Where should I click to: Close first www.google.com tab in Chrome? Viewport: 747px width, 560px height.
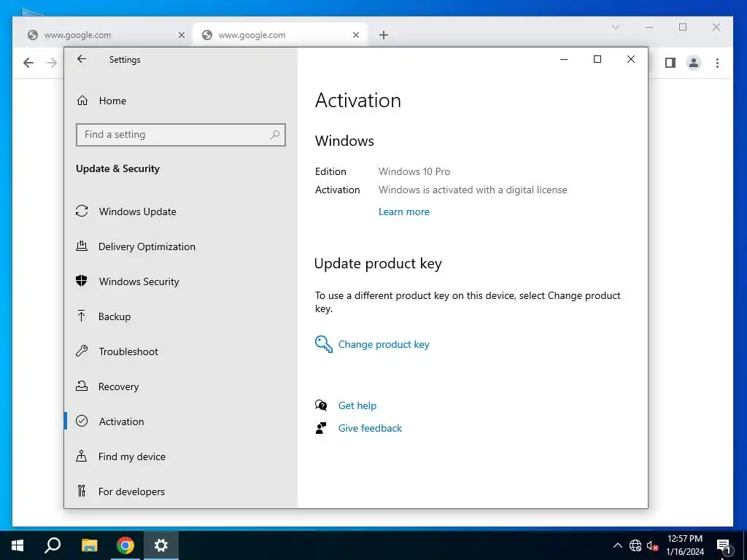pos(182,35)
